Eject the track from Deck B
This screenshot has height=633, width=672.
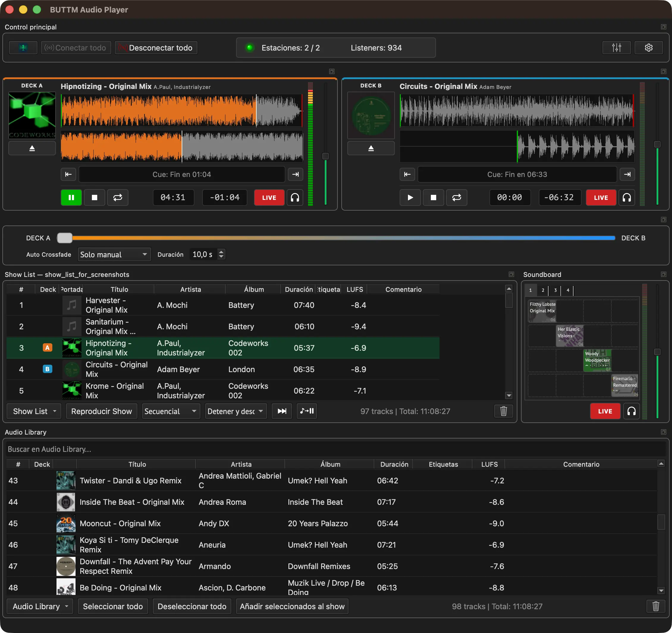[x=371, y=148]
